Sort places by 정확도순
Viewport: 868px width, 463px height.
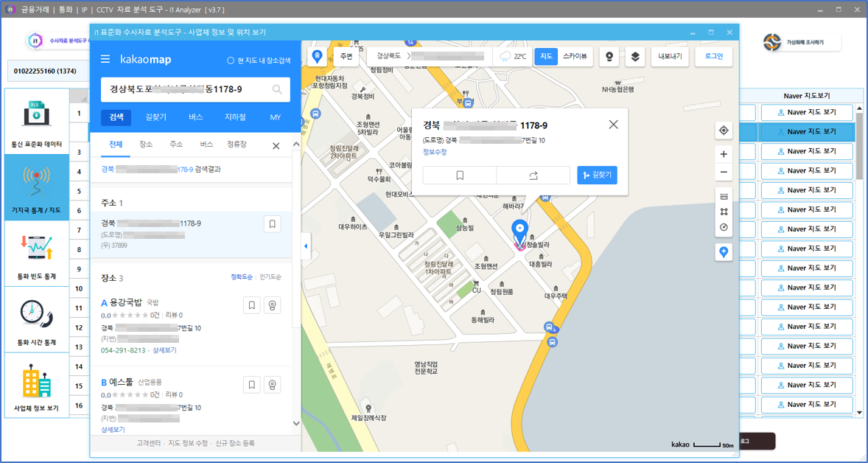(242, 277)
